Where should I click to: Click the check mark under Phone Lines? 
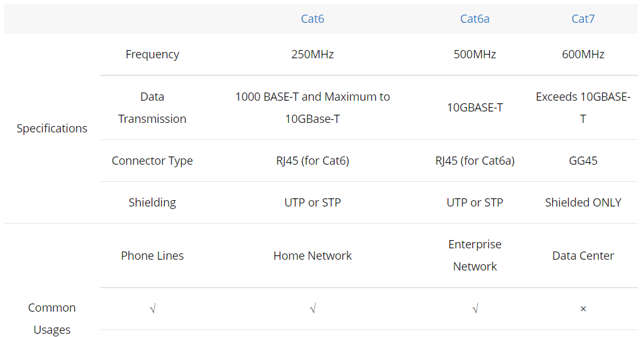point(152,308)
